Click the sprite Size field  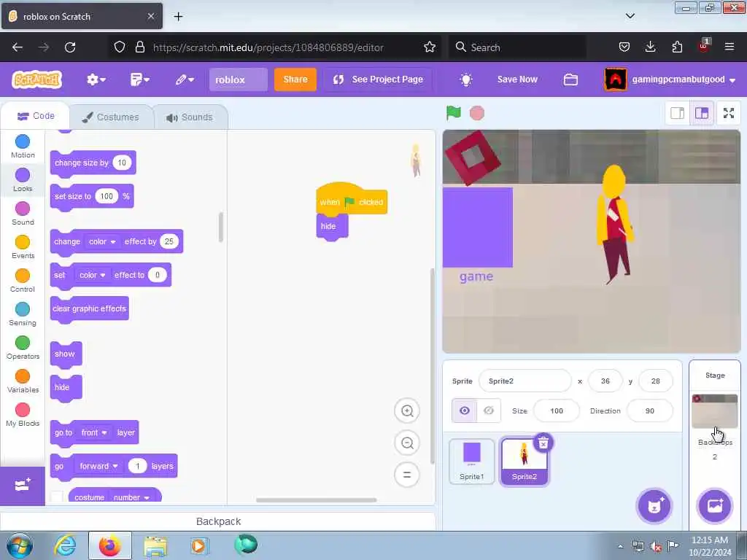(x=557, y=411)
